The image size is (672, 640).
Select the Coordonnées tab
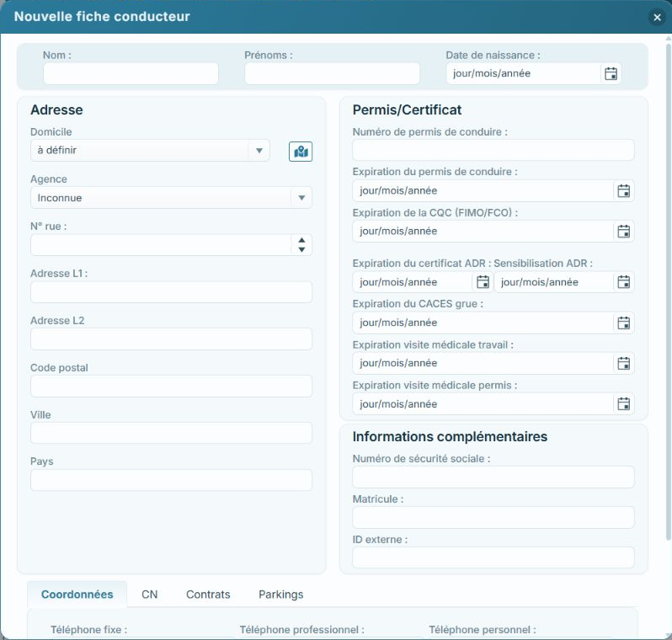tap(77, 595)
